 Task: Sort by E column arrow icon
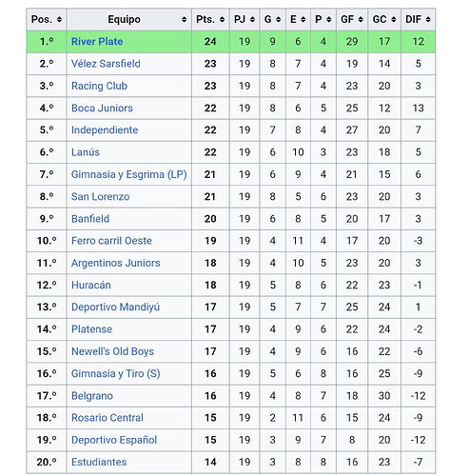click(x=303, y=20)
